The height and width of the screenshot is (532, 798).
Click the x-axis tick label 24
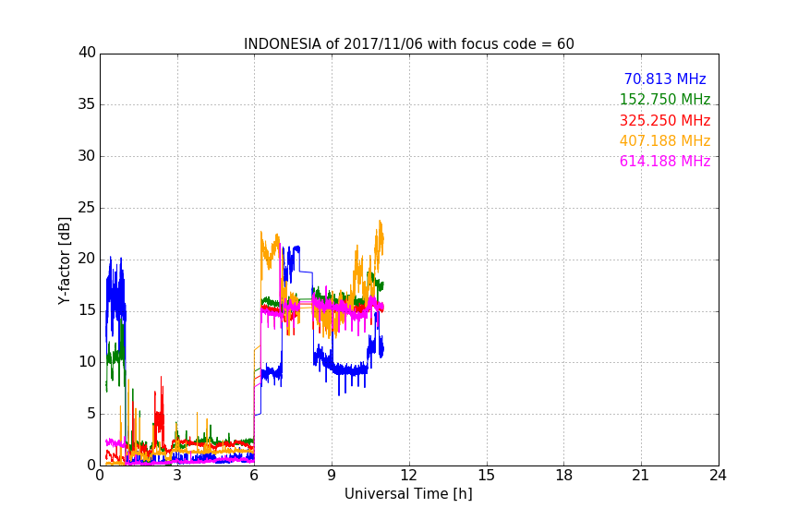pos(718,476)
